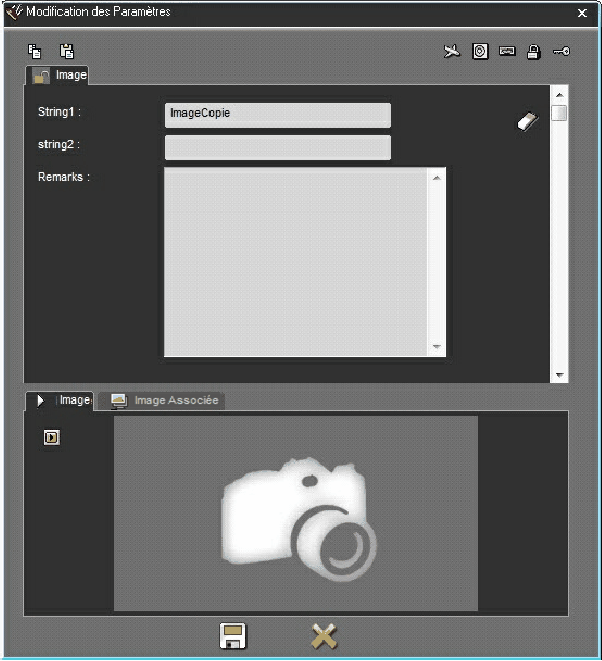The image size is (602, 661).
Task: Click the main panel scrollbar down arrow
Action: point(560,375)
